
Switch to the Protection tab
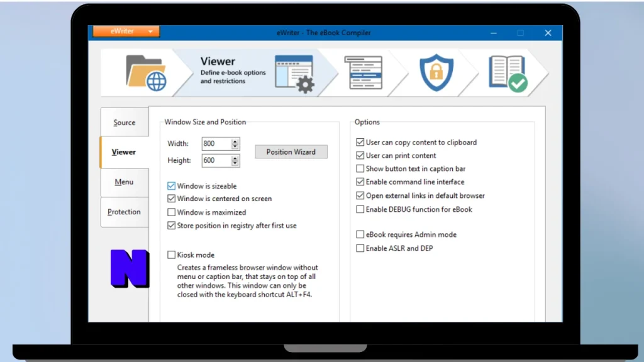125,212
